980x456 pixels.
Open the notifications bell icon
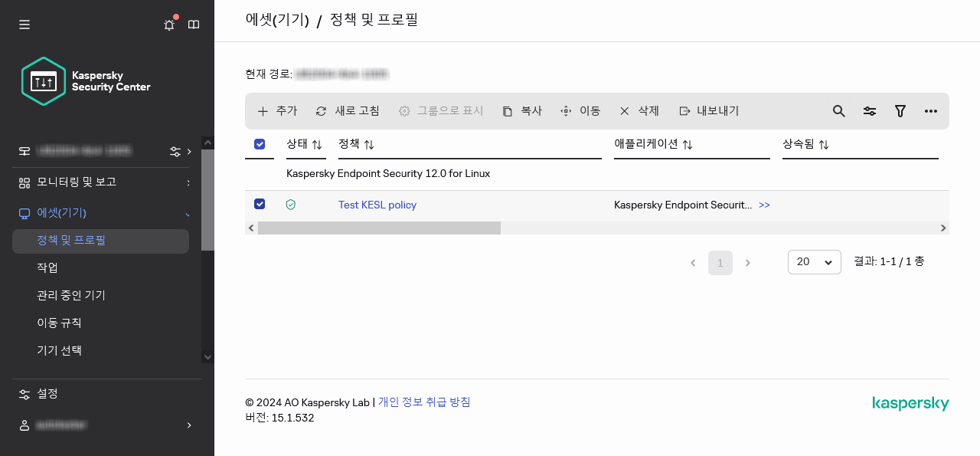pos(168,25)
